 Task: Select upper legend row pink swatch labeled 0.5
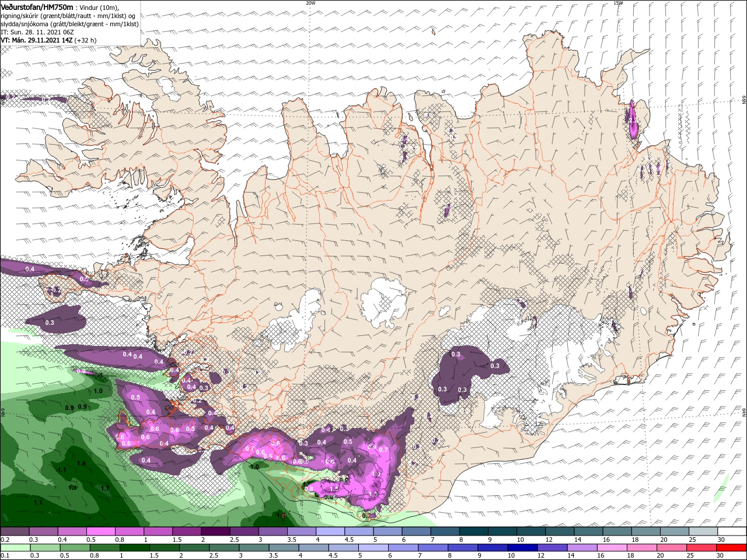pos(100,531)
